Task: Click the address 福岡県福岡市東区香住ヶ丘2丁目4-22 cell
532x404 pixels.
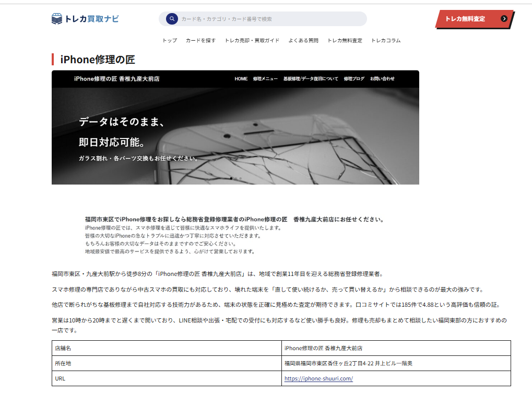Action: point(396,363)
